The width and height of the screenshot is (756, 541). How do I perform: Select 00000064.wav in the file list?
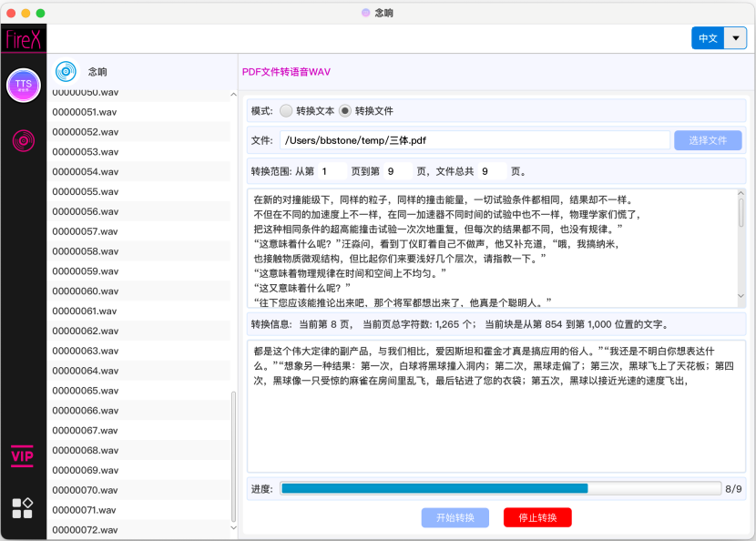pos(138,371)
